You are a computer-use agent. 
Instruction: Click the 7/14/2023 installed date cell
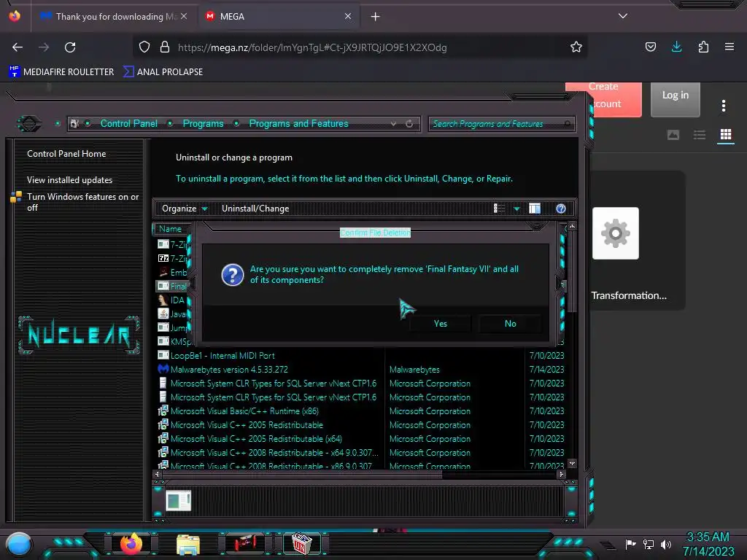[x=546, y=370]
